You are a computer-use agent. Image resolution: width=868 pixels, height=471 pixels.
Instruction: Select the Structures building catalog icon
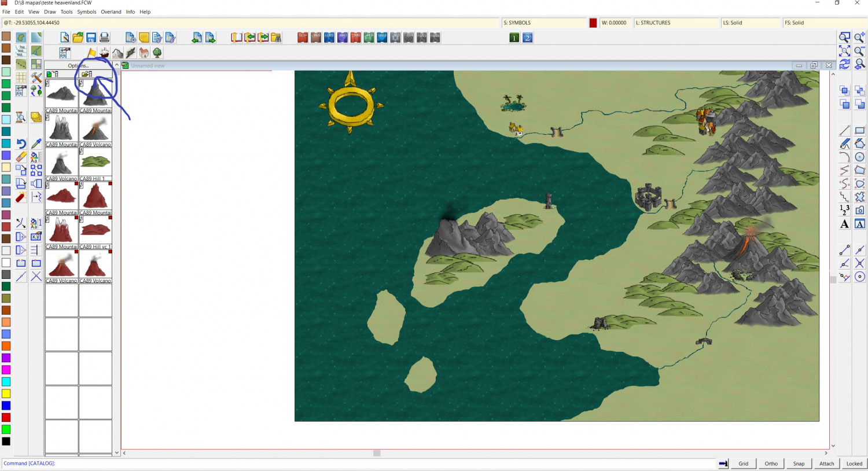click(x=144, y=53)
